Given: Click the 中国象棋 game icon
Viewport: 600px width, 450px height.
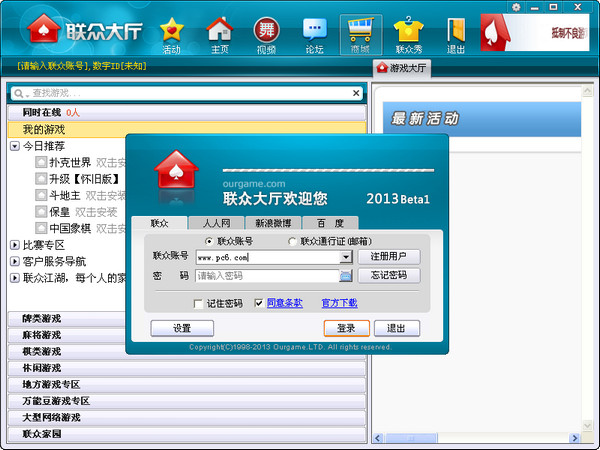Looking at the screenshot, I should 41,228.
